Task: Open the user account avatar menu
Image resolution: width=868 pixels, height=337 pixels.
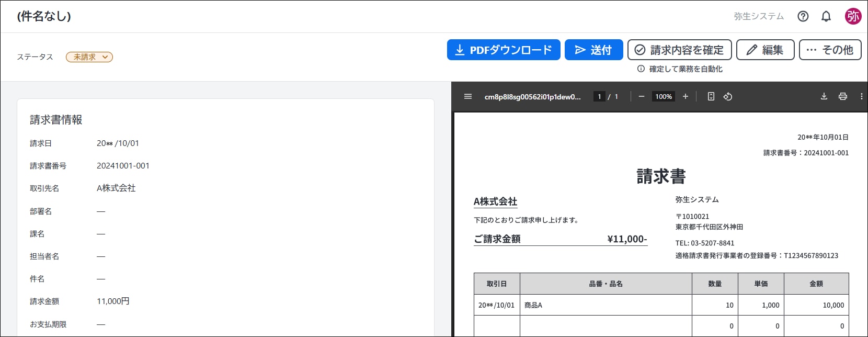Action: click(x=853, y=16)
